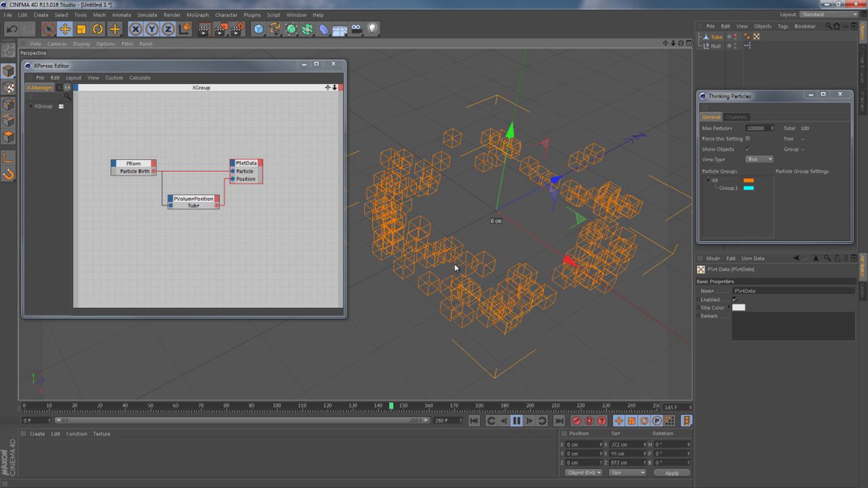Toggle the Parameter keyframe P button

coord(657,421)
